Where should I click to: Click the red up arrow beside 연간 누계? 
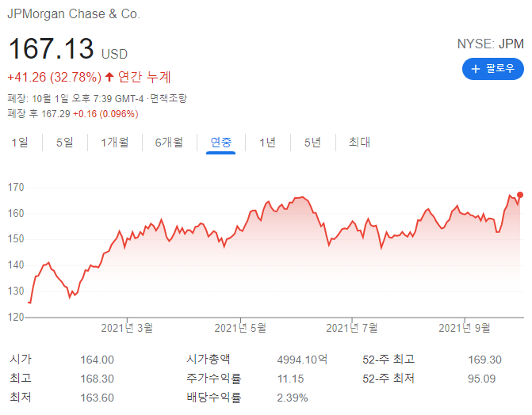coord(109,78)
